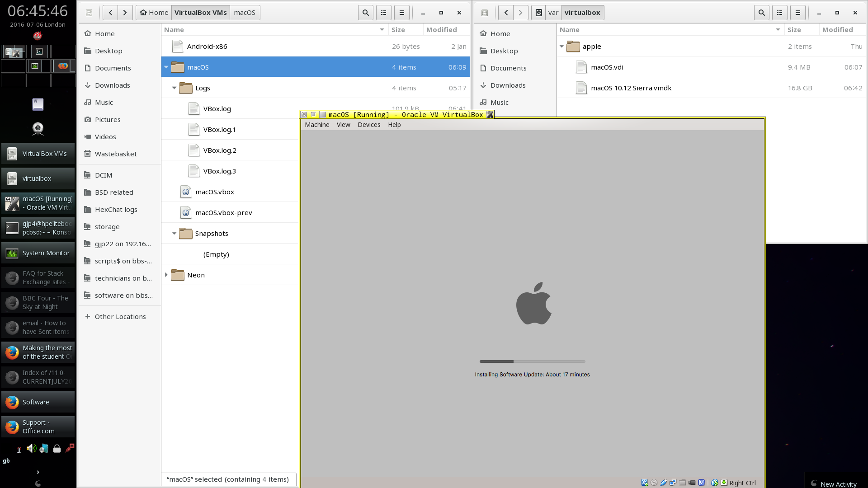Open hamburger menu in VirtualBox VMs file window
The width and height of the screenshot is (868, 488).
pos(402,13)
